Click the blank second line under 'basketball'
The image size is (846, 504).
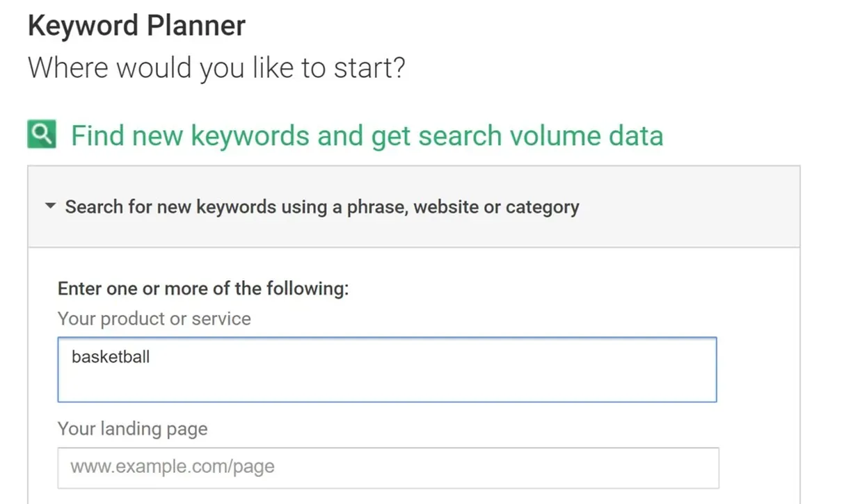[x=278, y=384]
